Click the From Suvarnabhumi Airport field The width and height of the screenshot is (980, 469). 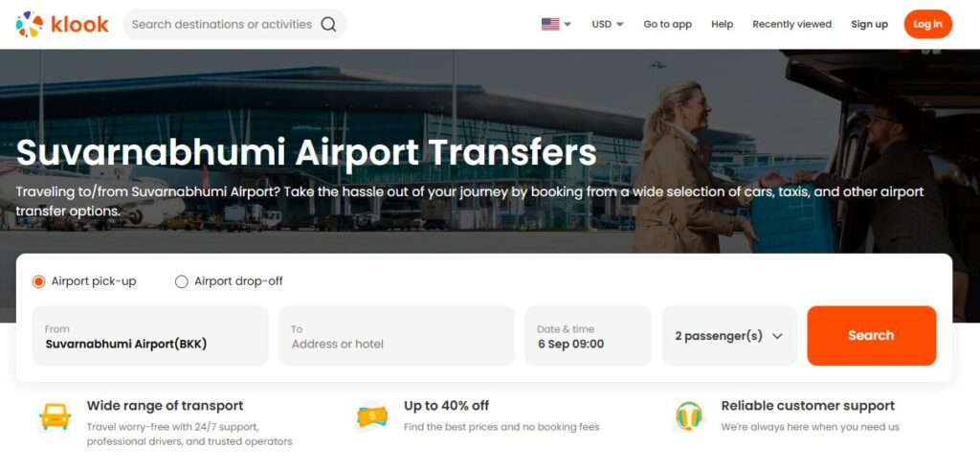click(150, 336)
